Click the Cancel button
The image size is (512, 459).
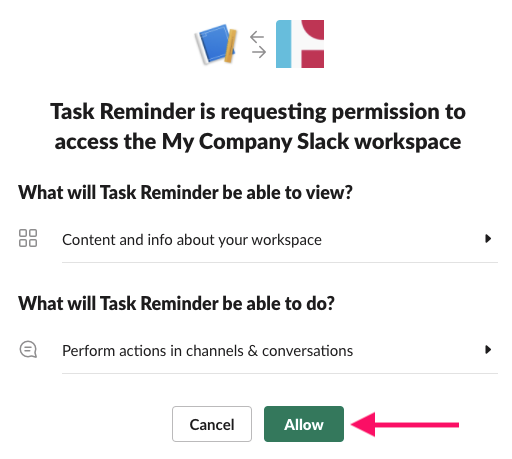click(x=212, y=424)
